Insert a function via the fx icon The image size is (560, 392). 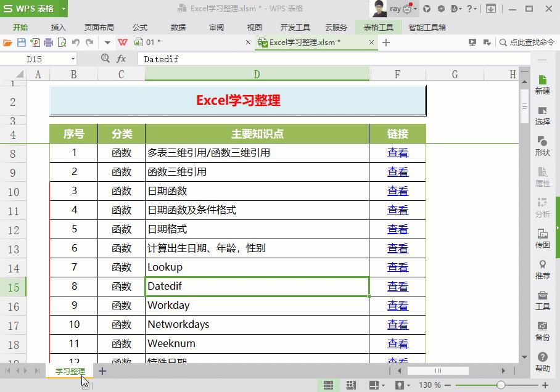(121, 59)
